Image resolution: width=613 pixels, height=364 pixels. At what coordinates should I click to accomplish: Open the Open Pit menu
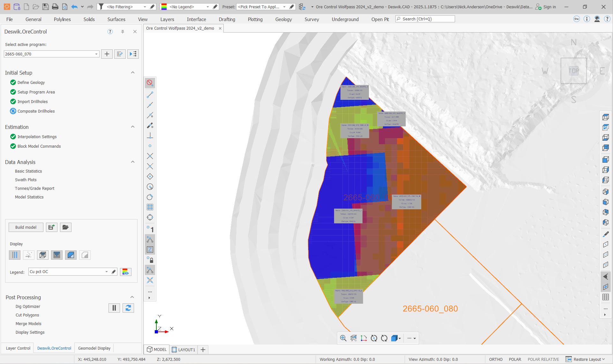click(380, 19)
